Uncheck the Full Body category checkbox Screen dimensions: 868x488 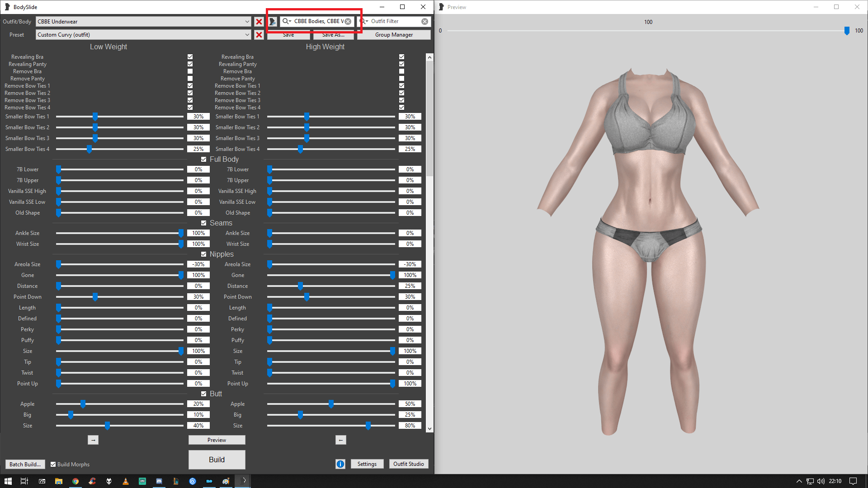click(204, 160)
